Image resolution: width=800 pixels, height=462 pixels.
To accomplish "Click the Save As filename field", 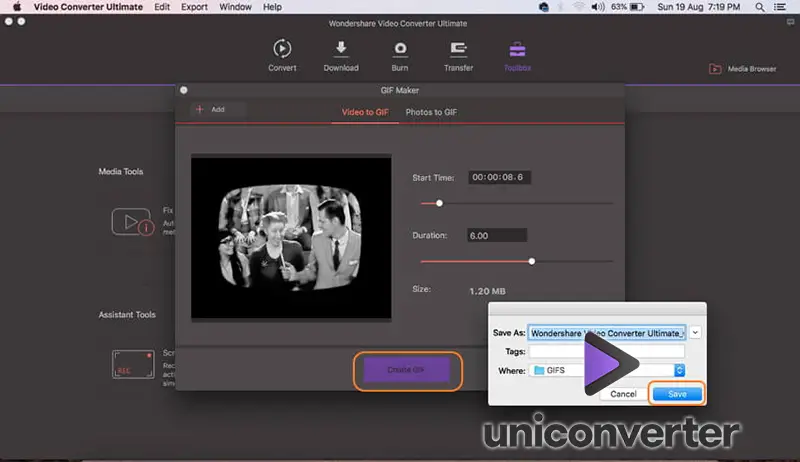I will (x=607, y=333).
